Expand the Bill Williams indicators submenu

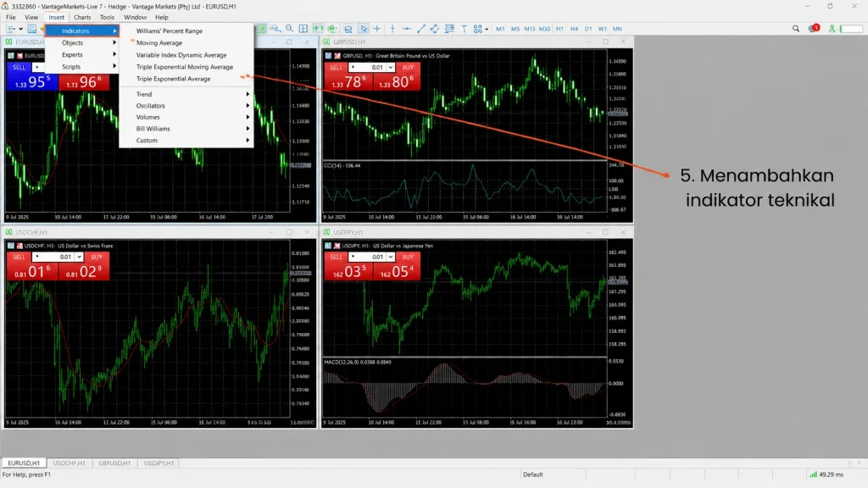[x=186, y=129]
